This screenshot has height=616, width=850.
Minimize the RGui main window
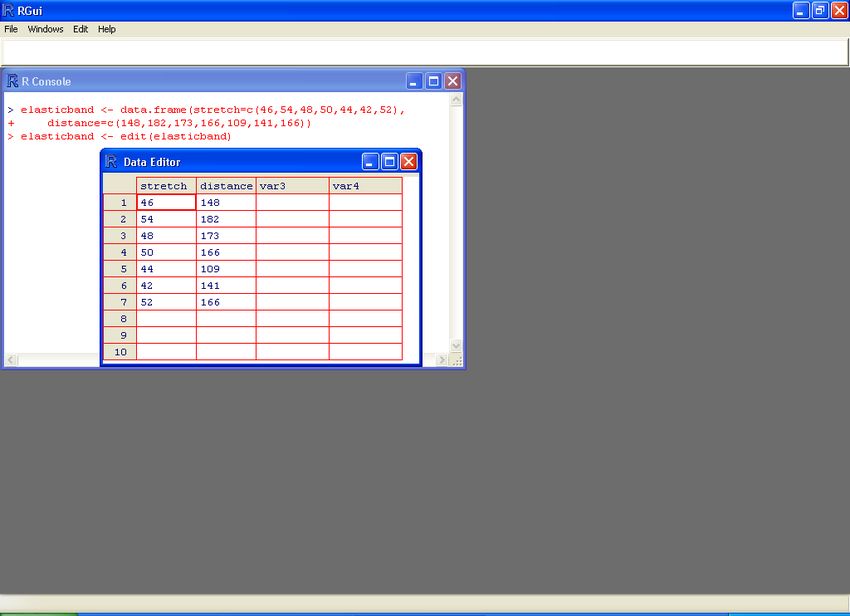click(801, 10)
